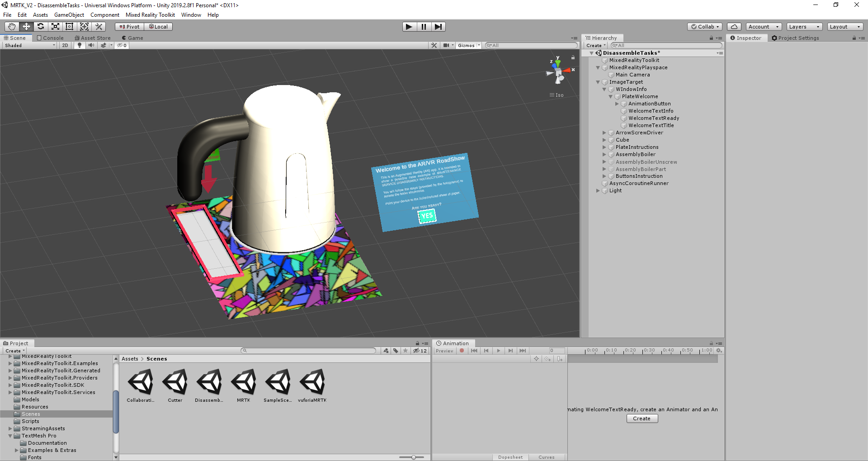Open the Layers dropdown

pyautogui.click(x=804, y=27)
